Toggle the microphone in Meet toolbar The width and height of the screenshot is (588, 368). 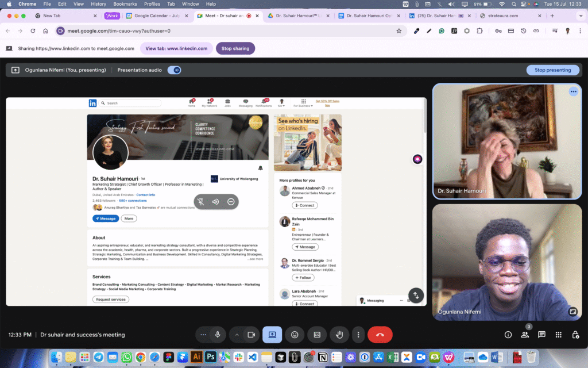218,335
